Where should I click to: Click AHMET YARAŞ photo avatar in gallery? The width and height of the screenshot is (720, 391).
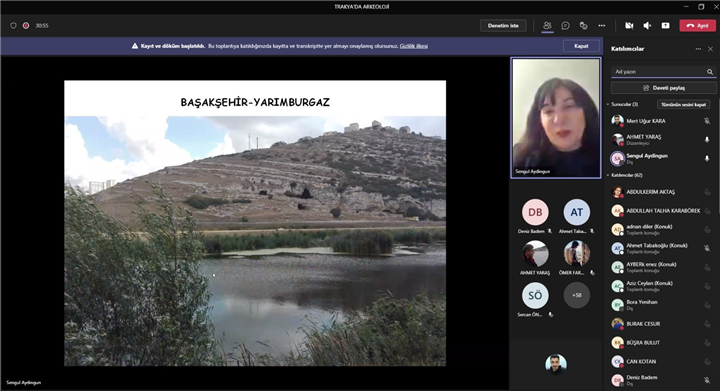[535, 253]
